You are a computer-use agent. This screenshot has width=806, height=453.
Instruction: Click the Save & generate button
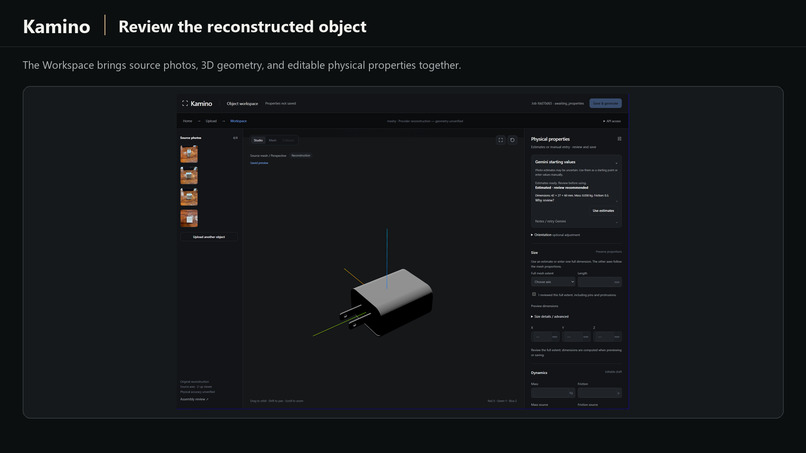[606, 103]
